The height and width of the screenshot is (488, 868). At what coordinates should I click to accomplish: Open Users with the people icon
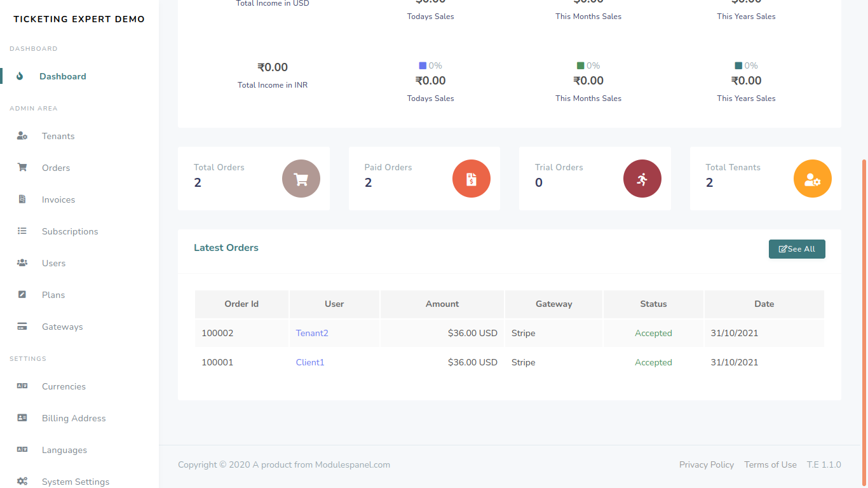tap(22, 262)
